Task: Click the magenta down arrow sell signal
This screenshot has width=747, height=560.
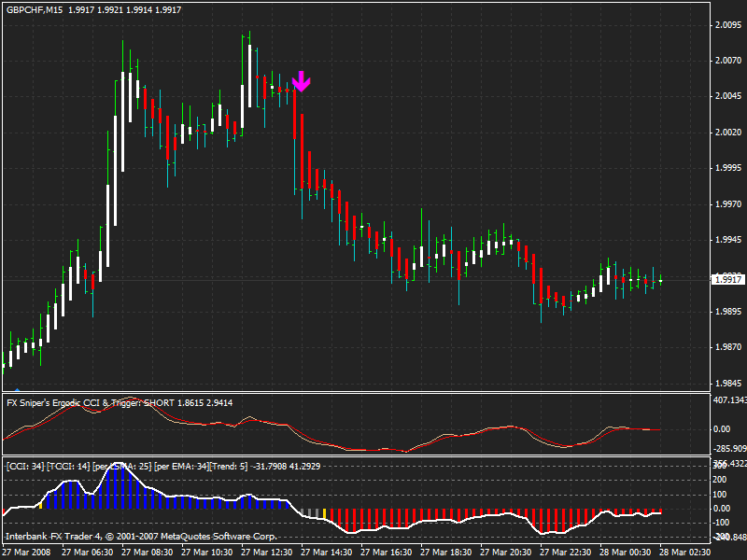Action: pyautogui.click(x=301, y=81)
